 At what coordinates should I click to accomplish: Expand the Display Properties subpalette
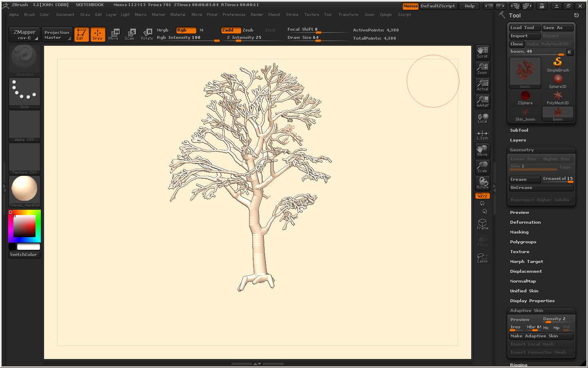point(532,301)
